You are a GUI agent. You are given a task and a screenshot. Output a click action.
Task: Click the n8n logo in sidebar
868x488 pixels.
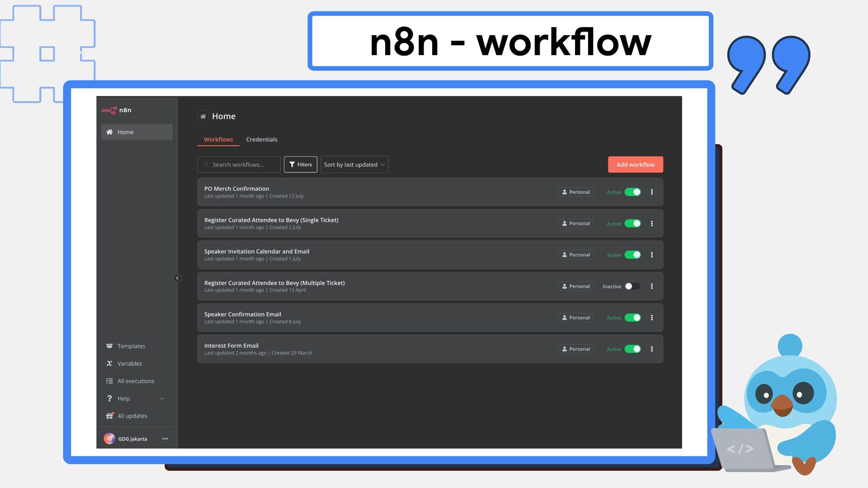(116, 110)
